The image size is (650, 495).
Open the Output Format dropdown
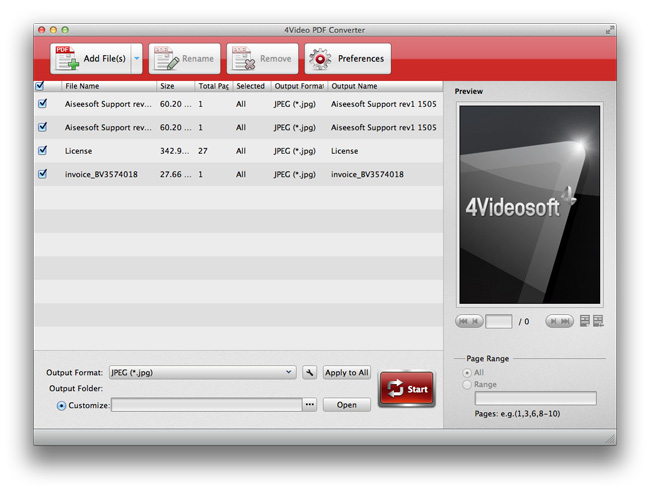point(202,372)
